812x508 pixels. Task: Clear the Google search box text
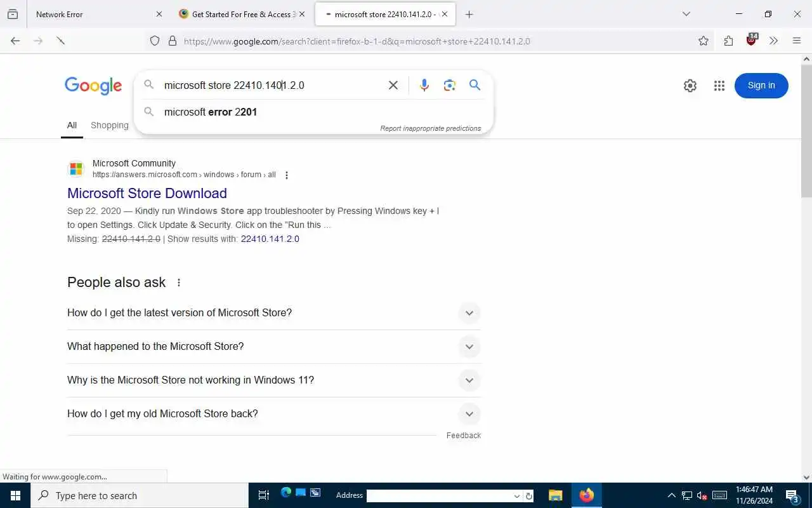tap(393, 85)
